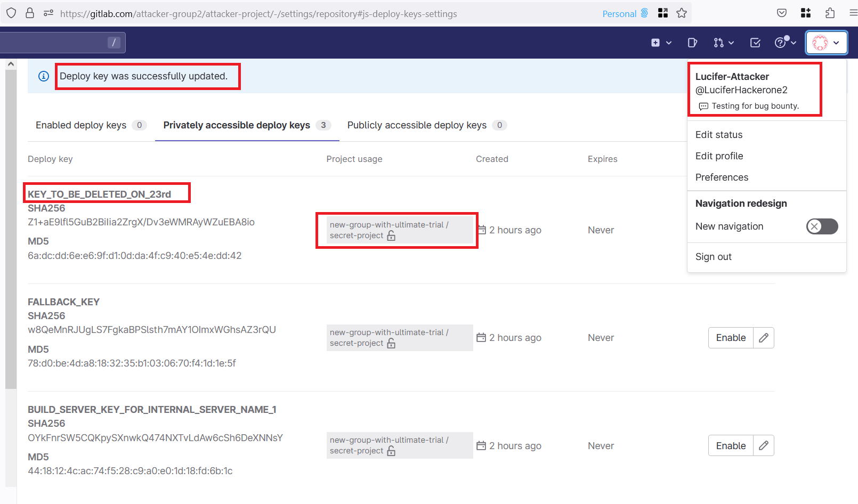Expand the create new plus dropdown

(x=661, y=43)
